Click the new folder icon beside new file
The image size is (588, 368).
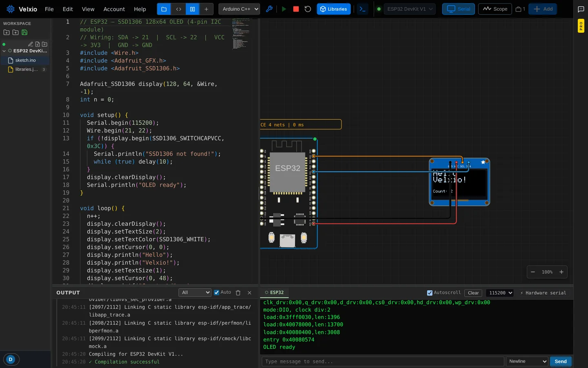45,44
